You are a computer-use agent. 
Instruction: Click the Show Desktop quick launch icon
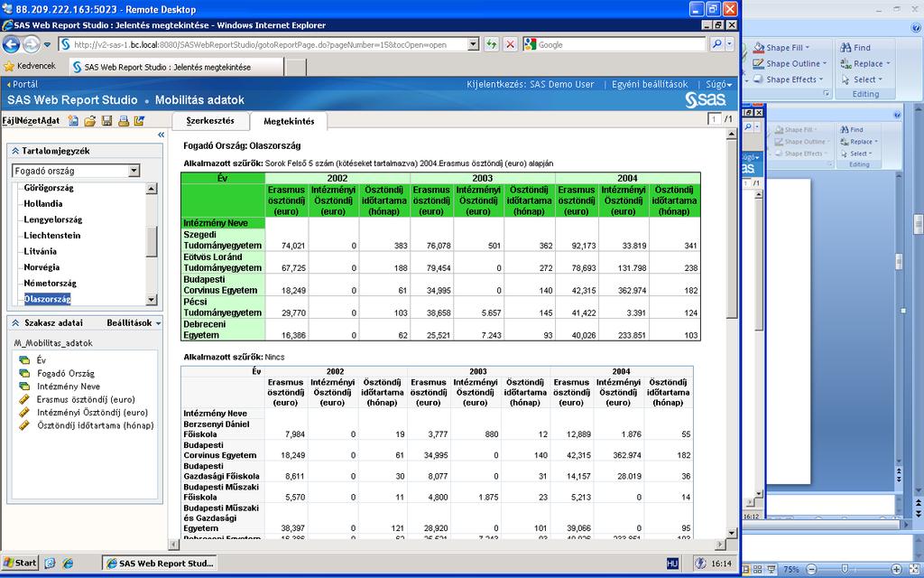(x=51, y=564)
